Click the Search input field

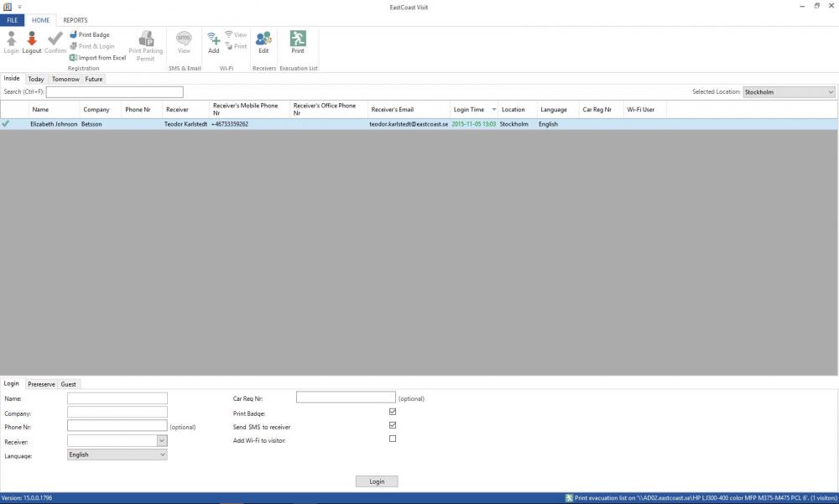point(114,92)
